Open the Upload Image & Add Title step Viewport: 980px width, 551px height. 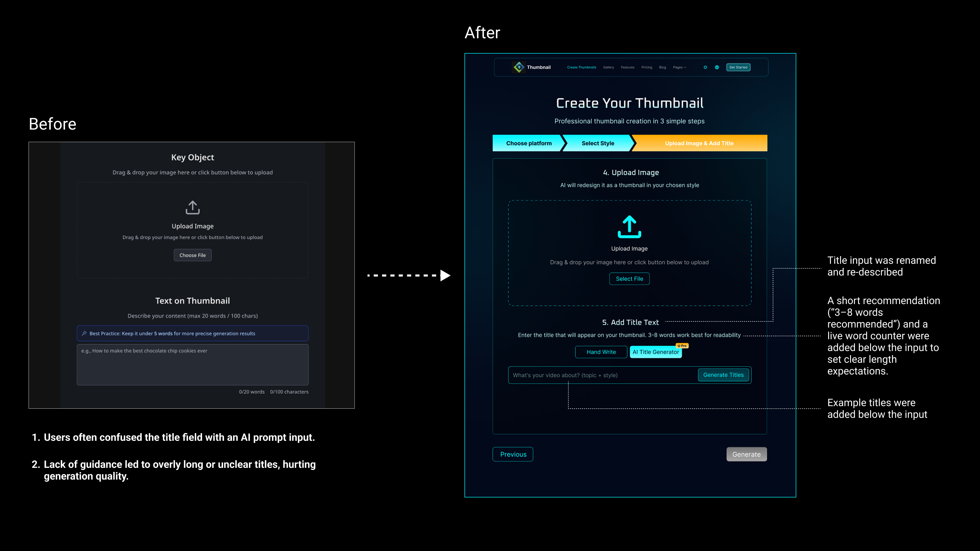click(699, 143)
